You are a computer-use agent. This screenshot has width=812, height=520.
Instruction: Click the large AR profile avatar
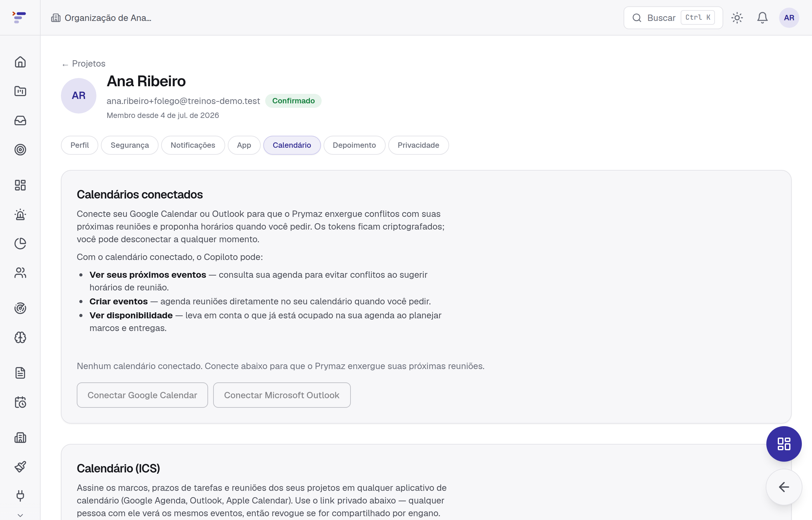tap(79, 95)
